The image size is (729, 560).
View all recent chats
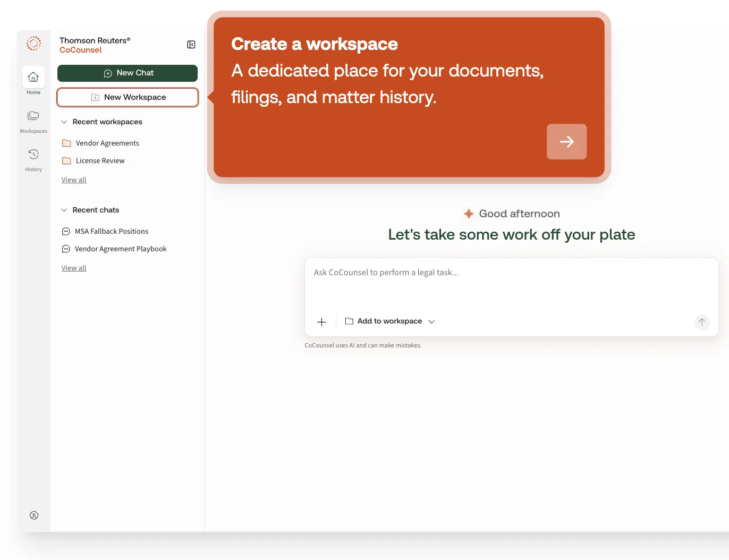coord(74,268)
